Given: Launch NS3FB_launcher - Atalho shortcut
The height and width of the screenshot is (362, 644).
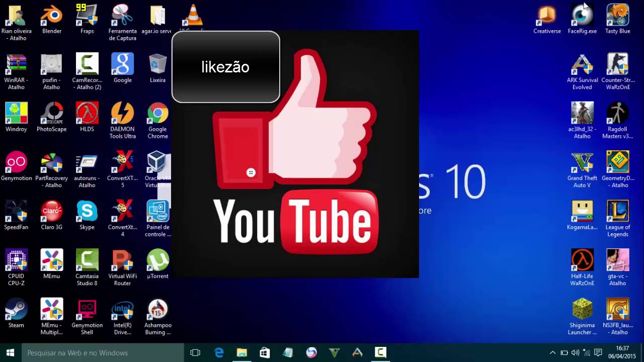Looking at the screenshot, I should click(x=617, y=317).
